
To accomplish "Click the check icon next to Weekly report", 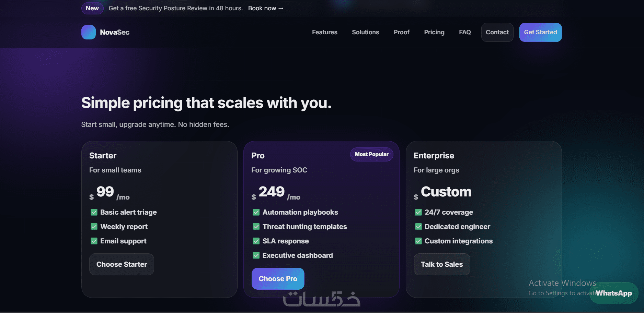I will point(94,227).
